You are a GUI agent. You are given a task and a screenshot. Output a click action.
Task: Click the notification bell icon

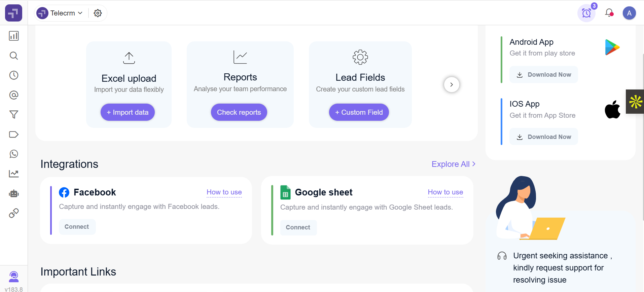pyautogui.click(x=609, y=13)
